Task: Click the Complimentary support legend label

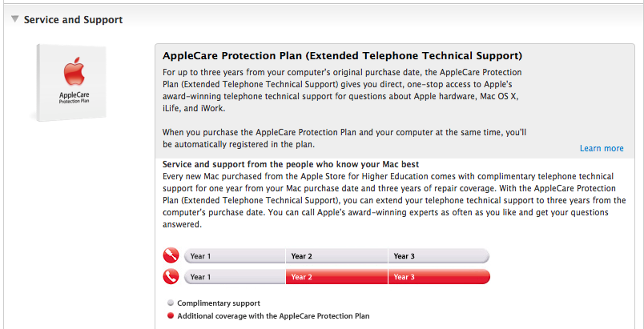Action: tap(219, 303)
